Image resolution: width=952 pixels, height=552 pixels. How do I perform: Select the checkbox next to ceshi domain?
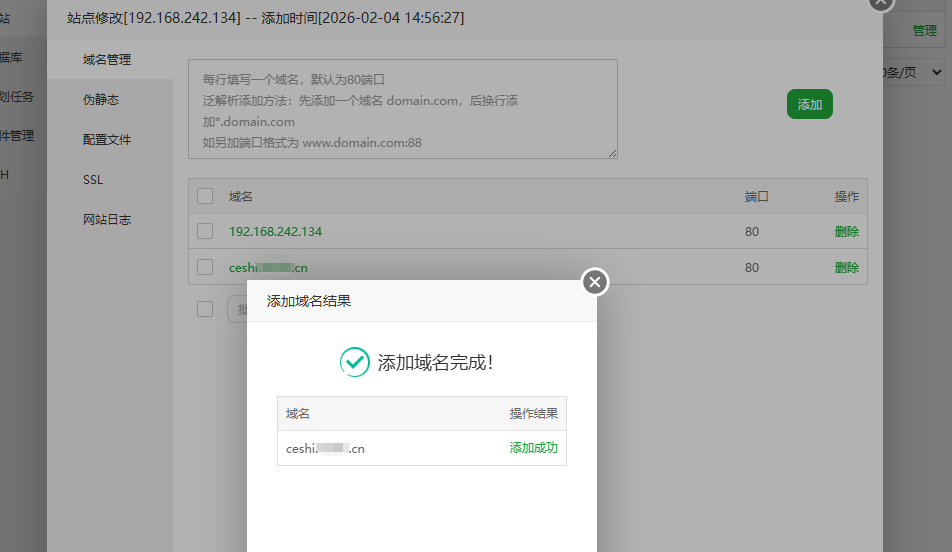pyautogui.click(x=205, y=267)
